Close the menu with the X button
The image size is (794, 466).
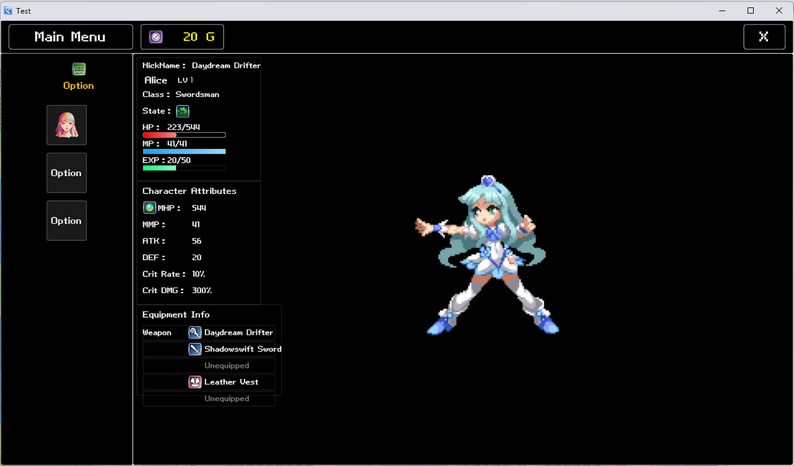pyautogui.click(x=764, y=37)
